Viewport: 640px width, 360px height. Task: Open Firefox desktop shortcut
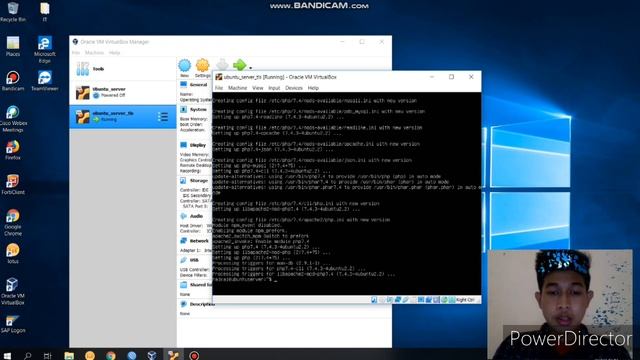pyautogui.click(x=13, y=150)
